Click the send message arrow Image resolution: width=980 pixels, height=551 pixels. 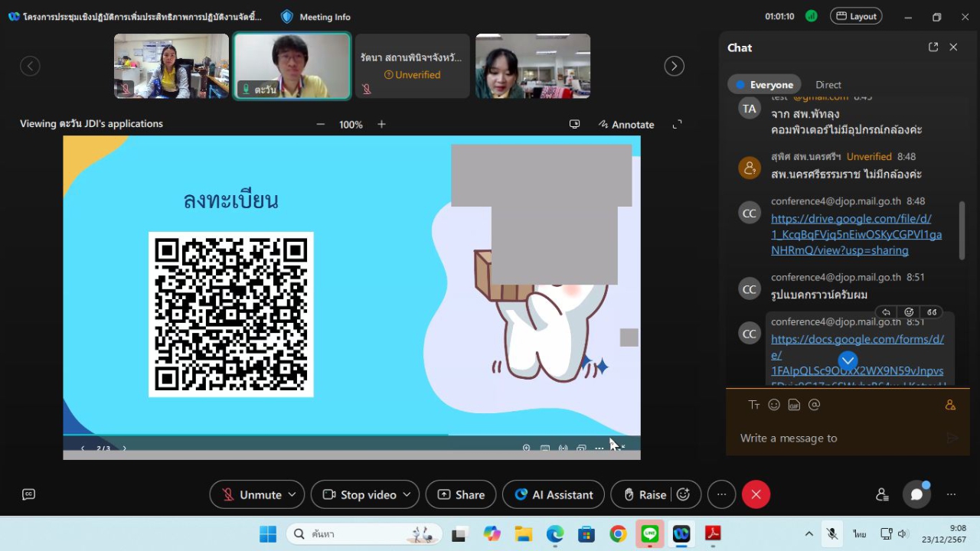pos(952,438)
